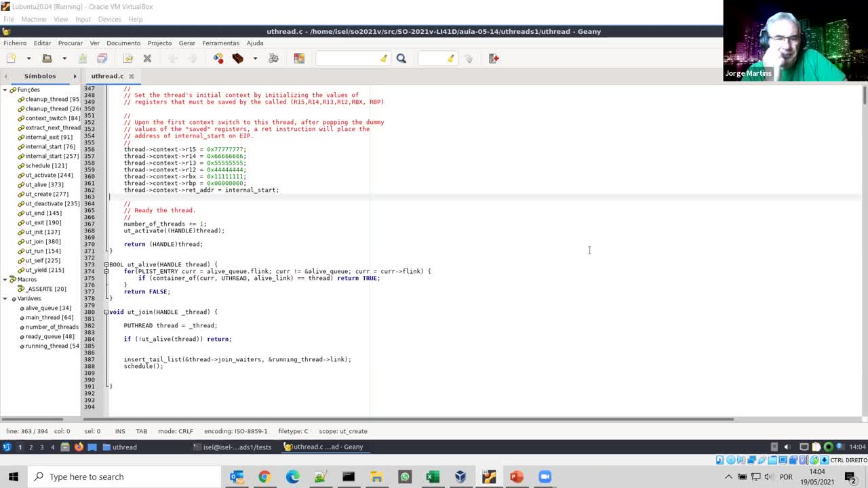Click the Lubuntu start menu icon

[x=7, y=447]
